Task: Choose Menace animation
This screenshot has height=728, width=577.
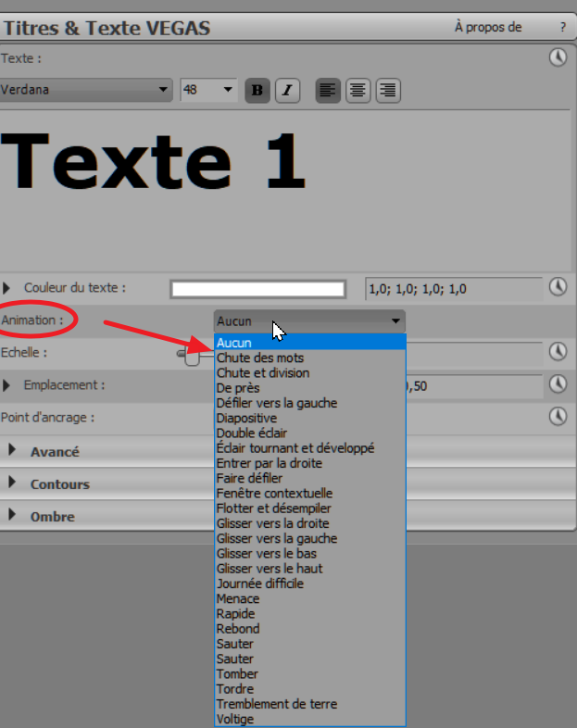Action: [x=310, y=598]
